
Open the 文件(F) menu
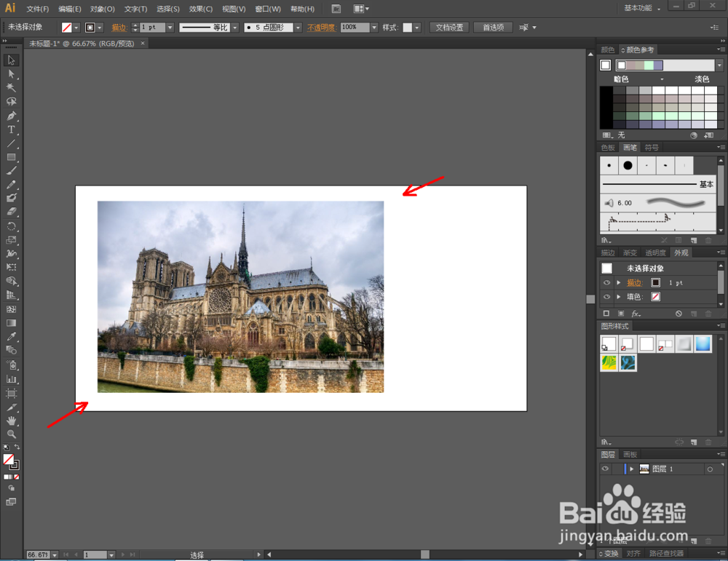tap(38, 9)
